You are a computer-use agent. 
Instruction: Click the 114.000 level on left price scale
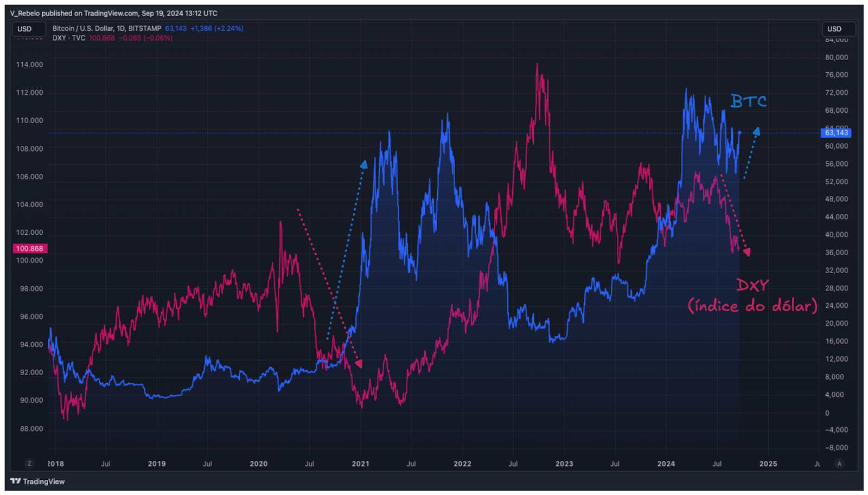(x=29, y=65)
